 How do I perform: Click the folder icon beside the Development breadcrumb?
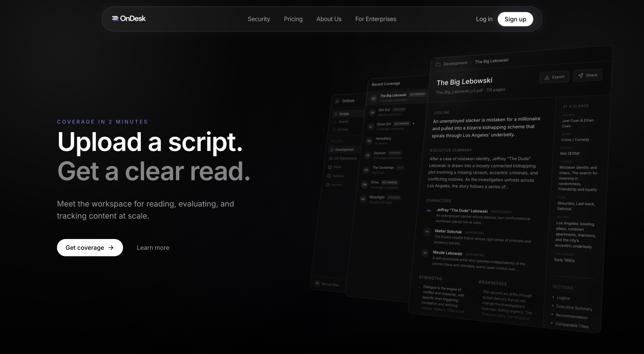point(438,64)
